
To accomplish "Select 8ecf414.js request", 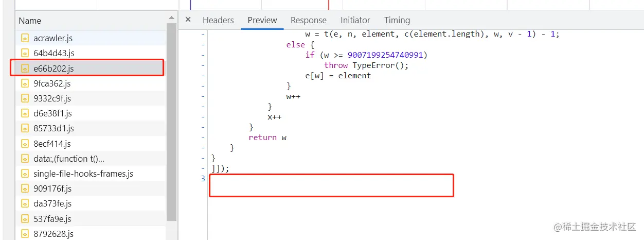I will (x=91, y=143).
